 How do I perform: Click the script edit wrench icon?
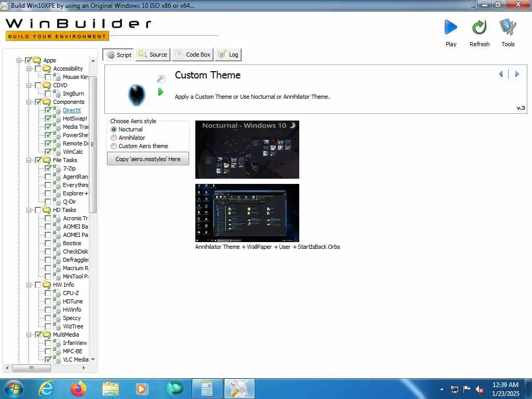point(161,79)
